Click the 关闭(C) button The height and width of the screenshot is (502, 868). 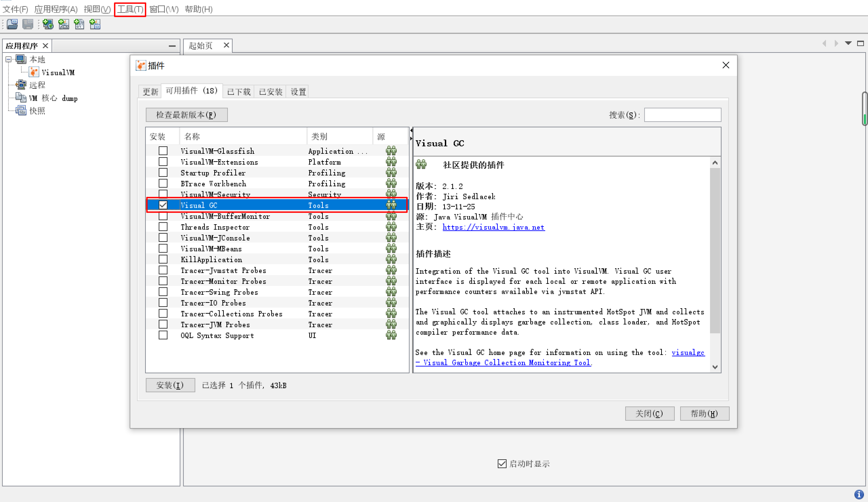[x=650, y=413]
